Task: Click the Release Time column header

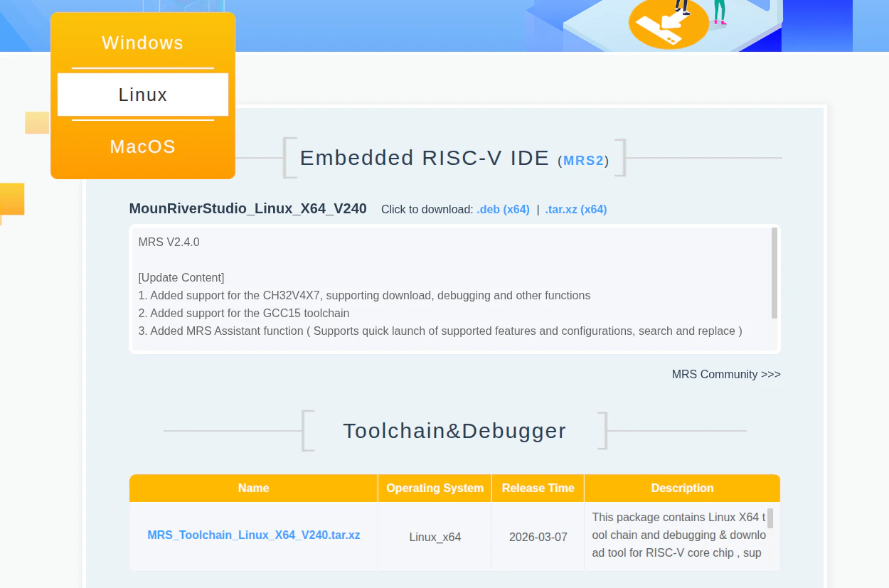Action: pos(538,488)
